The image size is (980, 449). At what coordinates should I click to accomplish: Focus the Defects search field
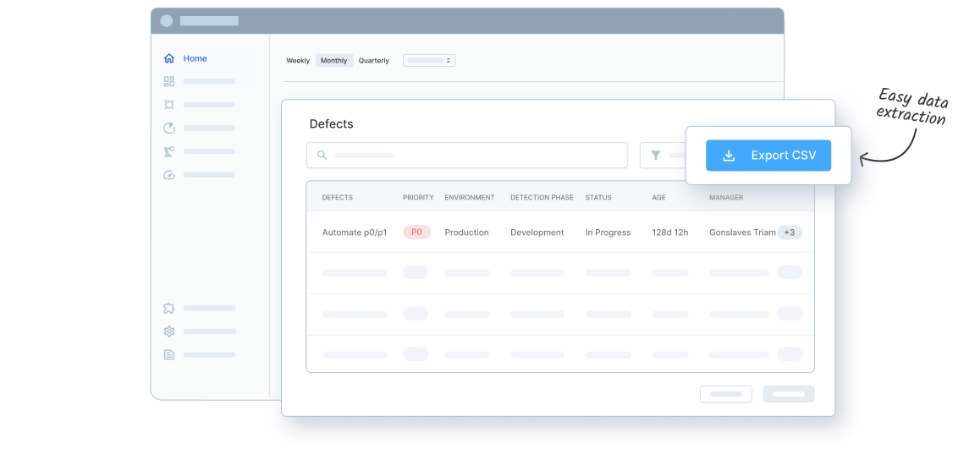(x=467, y=155)
